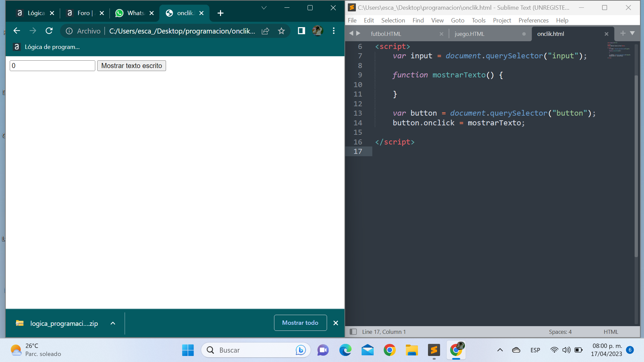Click the Mostrar texto escrito button

point(131,66)
